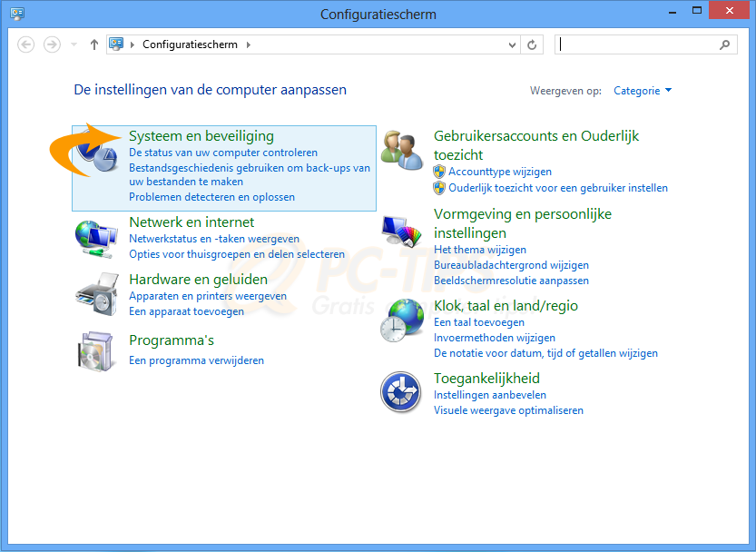The height and width of the screenshot is (552, 756).
Task: Click Een apparaat toevoegen
Action: click(x=186, y=311)
